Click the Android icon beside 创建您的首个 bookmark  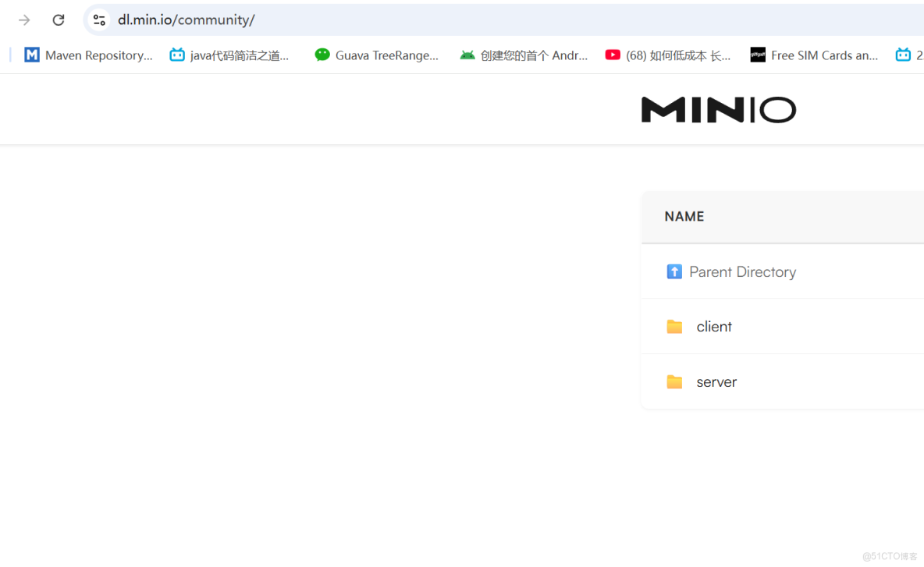point(467,55)
